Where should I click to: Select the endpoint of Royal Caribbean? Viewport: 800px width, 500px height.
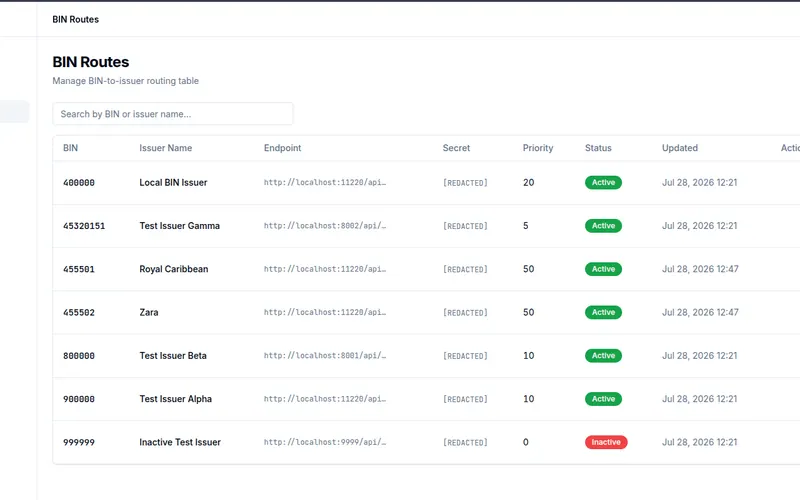pyautogui.click(x=325, y=269)
